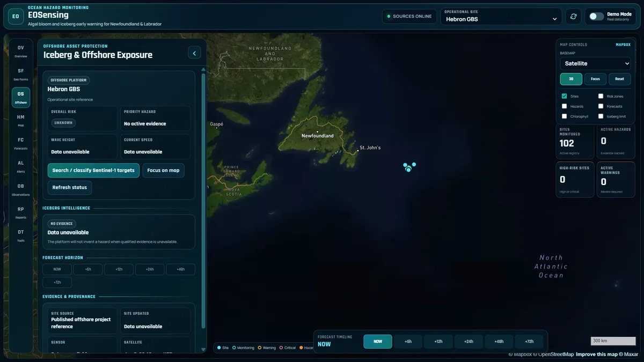644x362 pixels.
Task: Select +12h on the bottom Forecast Timeline
Action: [x=438, y=342]
